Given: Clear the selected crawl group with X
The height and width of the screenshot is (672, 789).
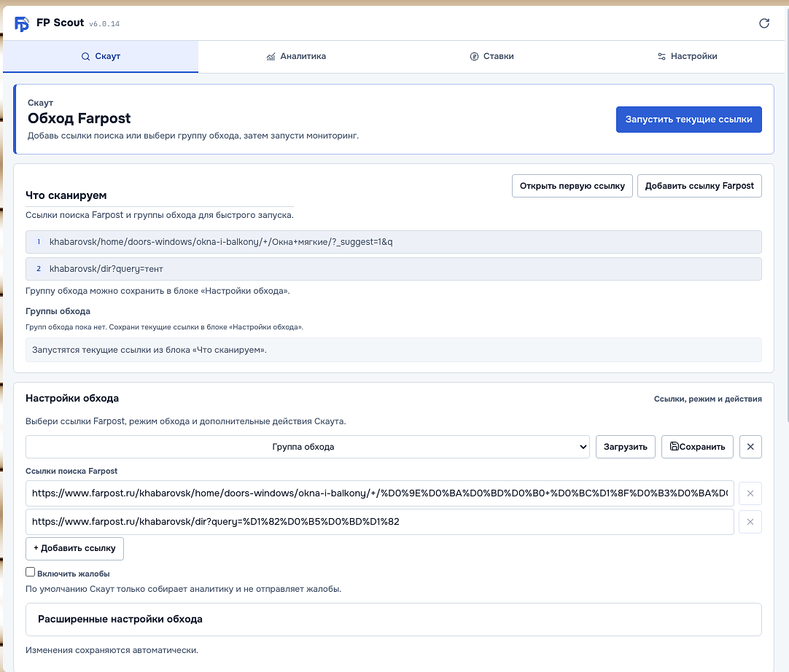Looking at the screenshot, I should point(750,447).
